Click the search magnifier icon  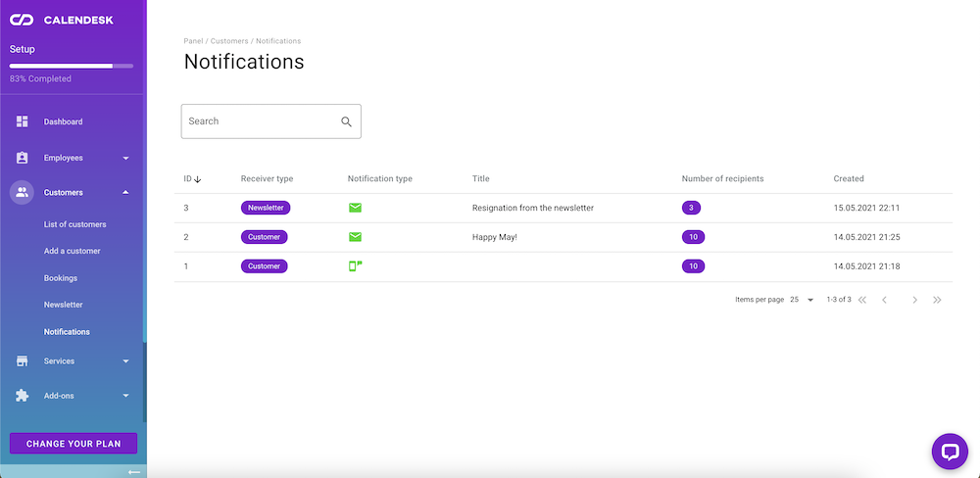(x=346, y=121)
